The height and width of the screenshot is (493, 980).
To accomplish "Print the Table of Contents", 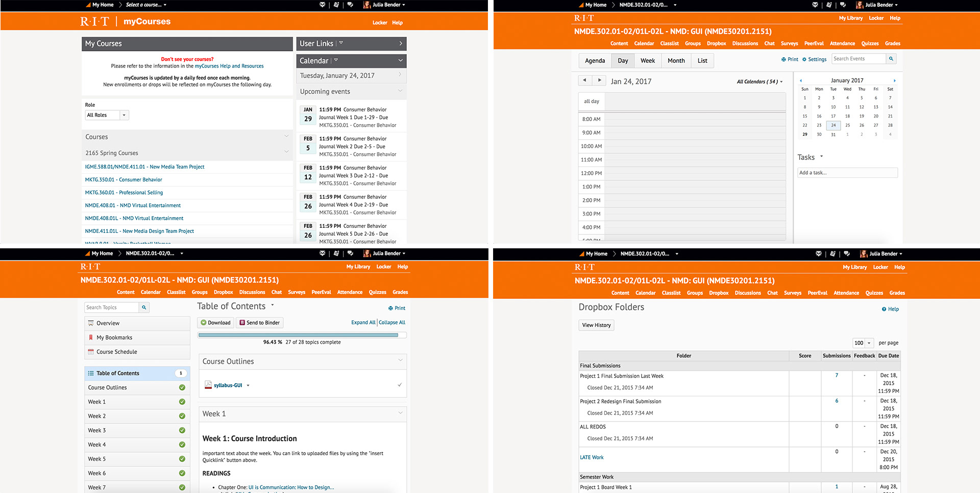I will point(397,308).
